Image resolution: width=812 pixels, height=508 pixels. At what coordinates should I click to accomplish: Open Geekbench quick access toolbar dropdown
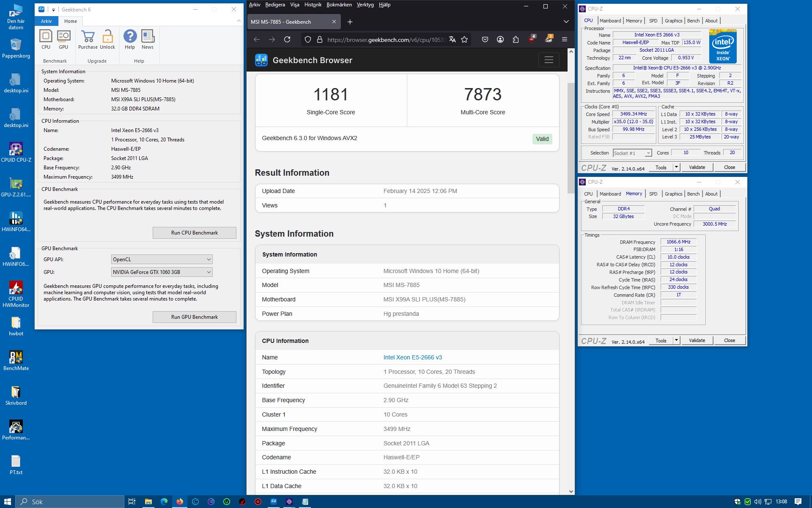tap(54, 10)
